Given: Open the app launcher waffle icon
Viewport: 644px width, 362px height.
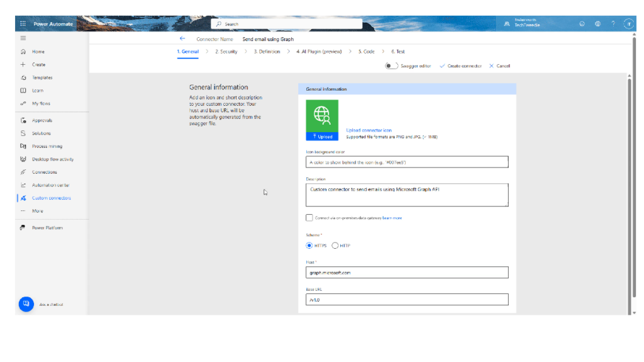Looking at the screenshot, I should pyautogui.click(x=23, y=24).
